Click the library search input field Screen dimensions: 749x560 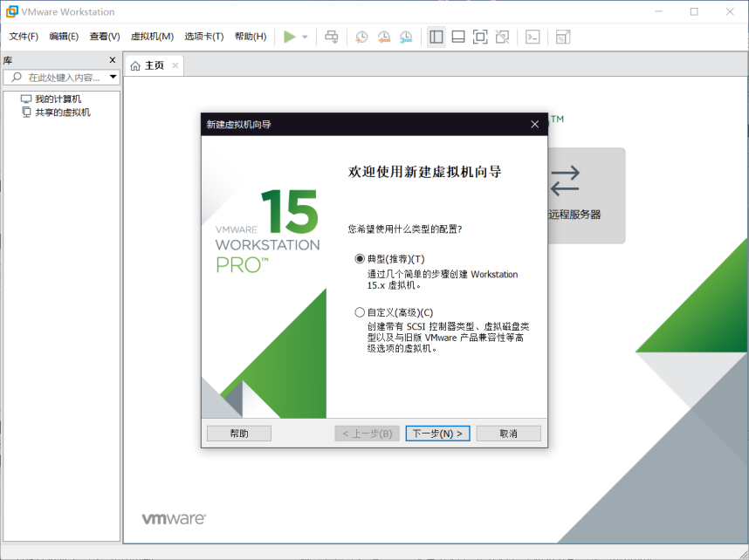click(x=64, y=77)
